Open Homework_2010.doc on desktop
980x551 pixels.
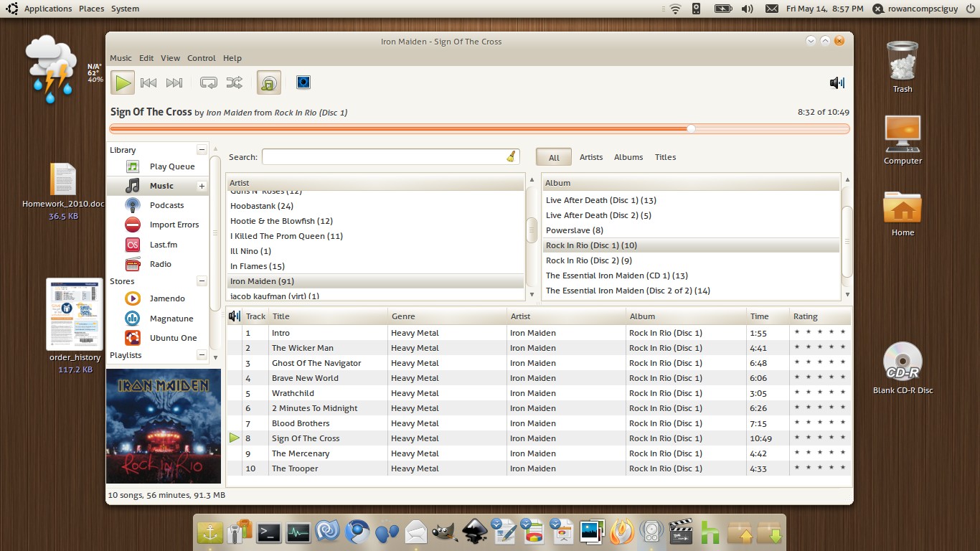coord(63,189)
